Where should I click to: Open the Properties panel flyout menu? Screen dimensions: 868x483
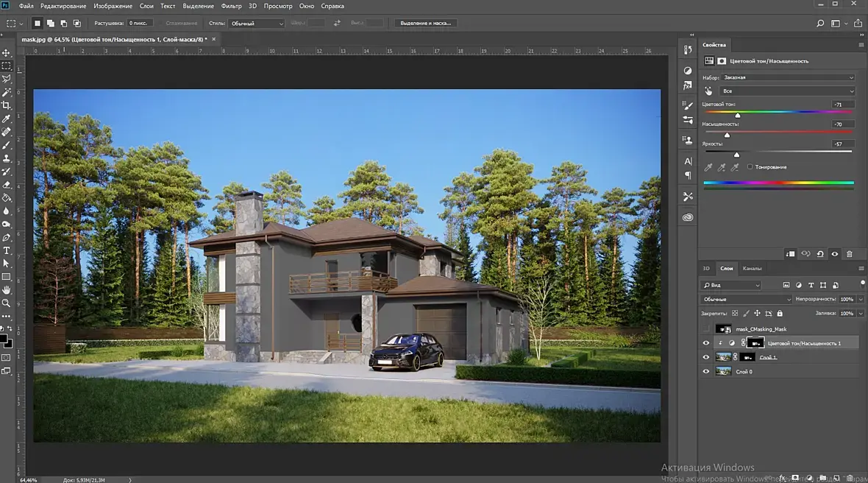(861, 45)
